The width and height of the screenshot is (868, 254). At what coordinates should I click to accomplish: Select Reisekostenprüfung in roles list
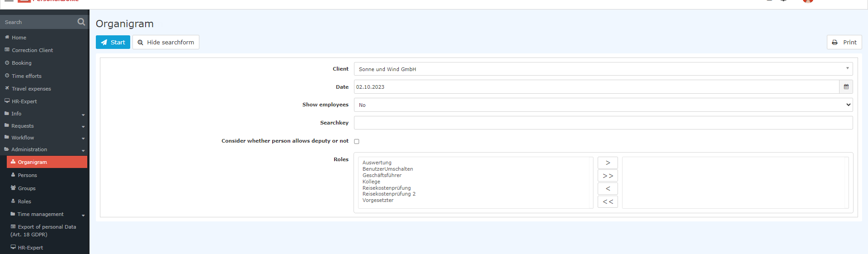click(387, 188)
